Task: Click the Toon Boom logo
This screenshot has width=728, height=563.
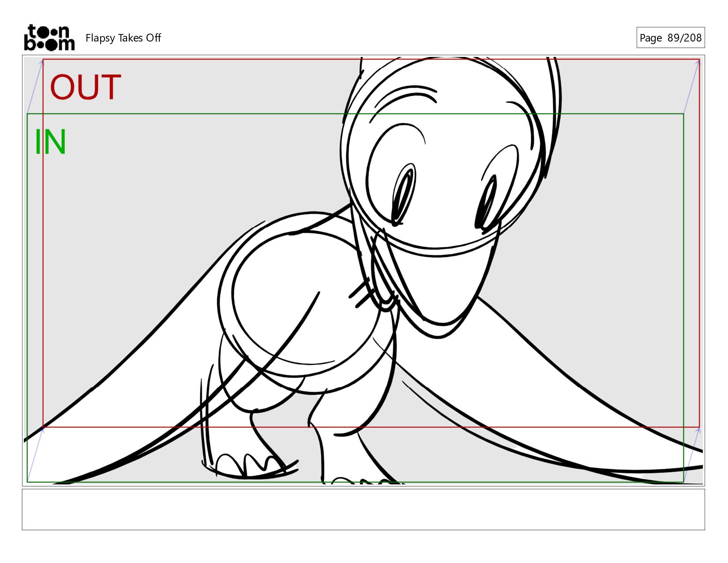Action: click(49, 38)
